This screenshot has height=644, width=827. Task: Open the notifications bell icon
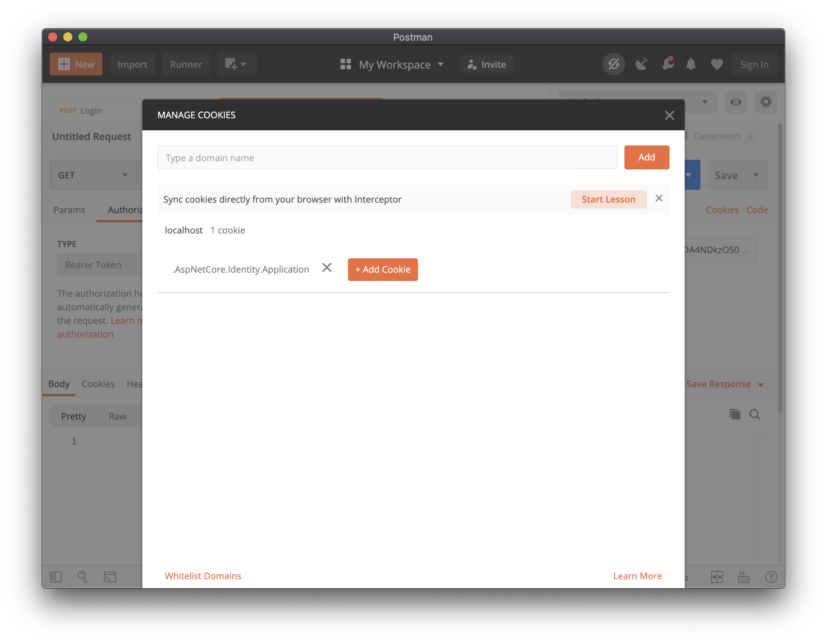click(691, 64)
